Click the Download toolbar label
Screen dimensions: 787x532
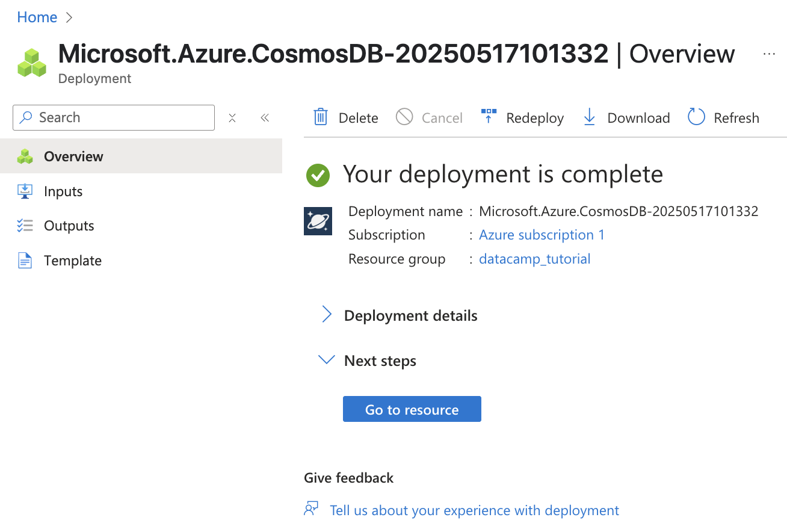tap(638, 118)
